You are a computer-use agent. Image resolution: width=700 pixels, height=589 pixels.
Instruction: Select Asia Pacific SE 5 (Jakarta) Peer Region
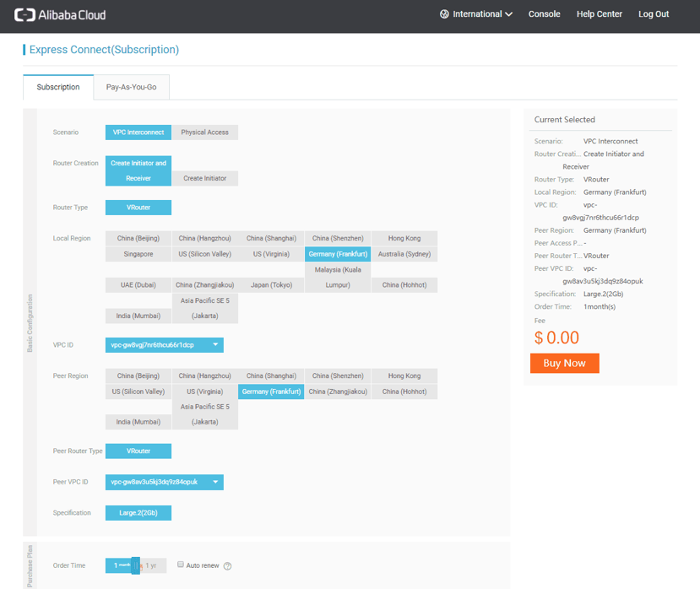point(205,414)
